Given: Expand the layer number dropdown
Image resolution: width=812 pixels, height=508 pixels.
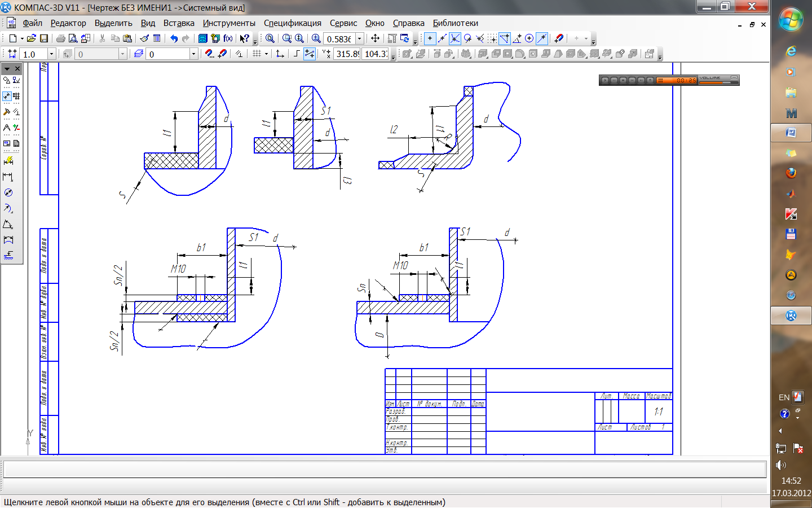Looking at the screenshot, I should coord(193,54).
